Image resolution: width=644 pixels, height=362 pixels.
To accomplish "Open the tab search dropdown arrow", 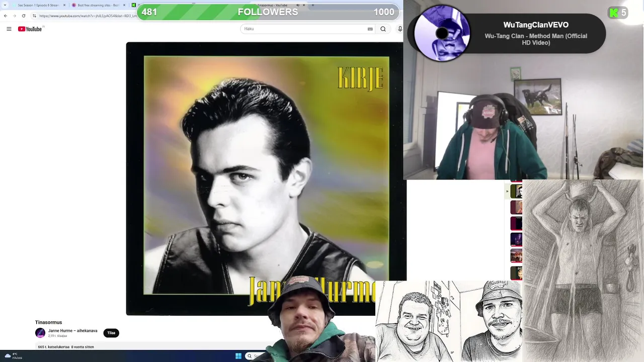I will point(5,5).
